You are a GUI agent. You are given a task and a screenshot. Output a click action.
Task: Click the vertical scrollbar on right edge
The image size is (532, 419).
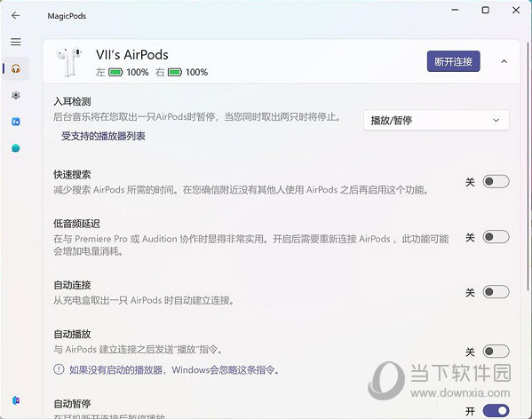pos(528,166)
